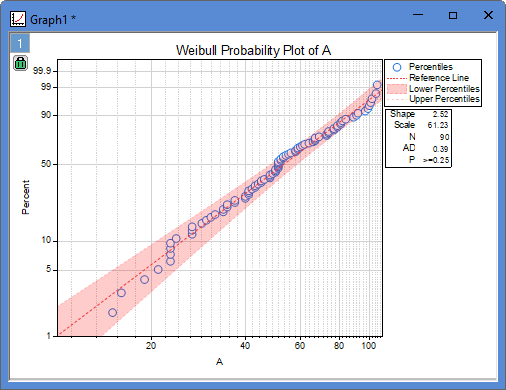Viewport: 506px width, 390px height.
Task: Click the 99 Y-axis tick label
Action: tap(46, 87)
